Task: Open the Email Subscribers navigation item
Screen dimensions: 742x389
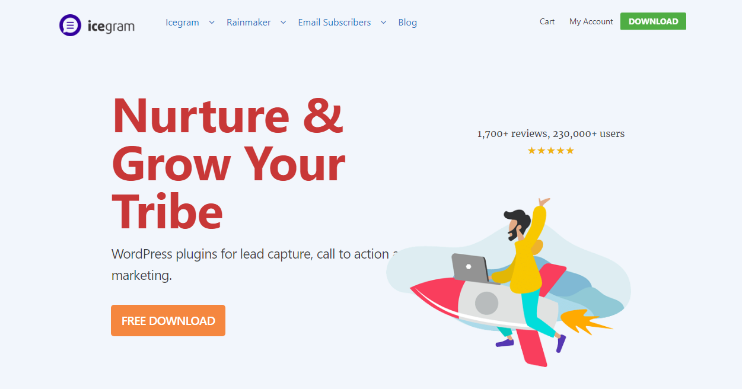Action: pos(335,22)
